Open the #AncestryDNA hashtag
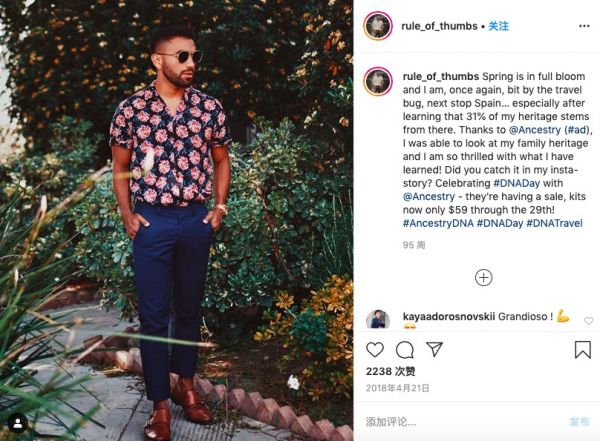Image resolution: width=600 pixels, height=441 pixels. coord(437,223)
